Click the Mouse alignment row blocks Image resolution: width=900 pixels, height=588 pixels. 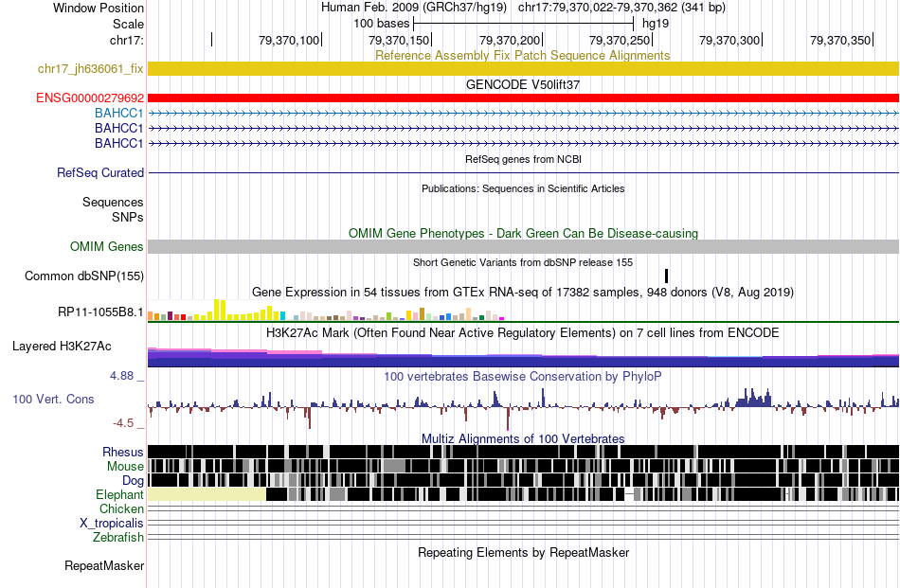(523, 466)
